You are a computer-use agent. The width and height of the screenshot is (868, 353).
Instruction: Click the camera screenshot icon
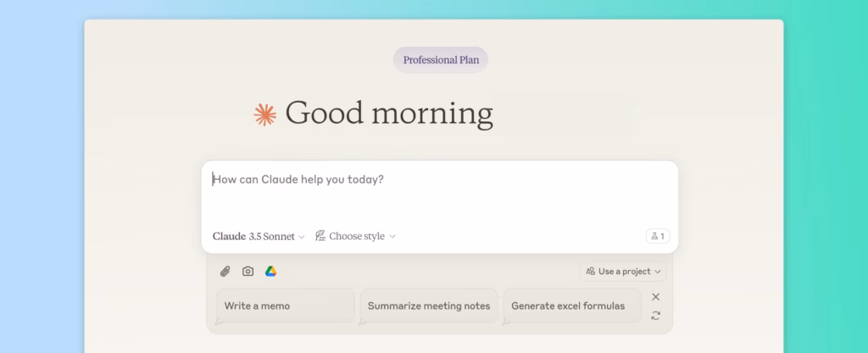(x=248, y=272)
